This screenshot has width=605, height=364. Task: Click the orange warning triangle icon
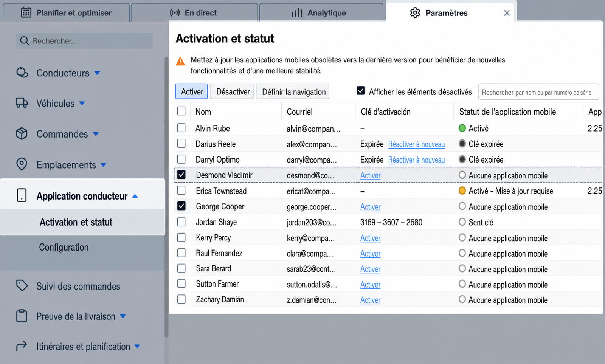point(180,61)
